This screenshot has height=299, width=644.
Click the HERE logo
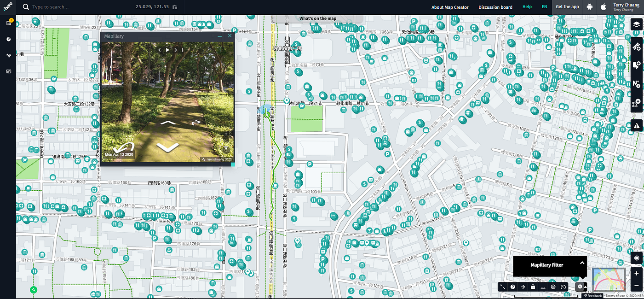tap(8, 7)
